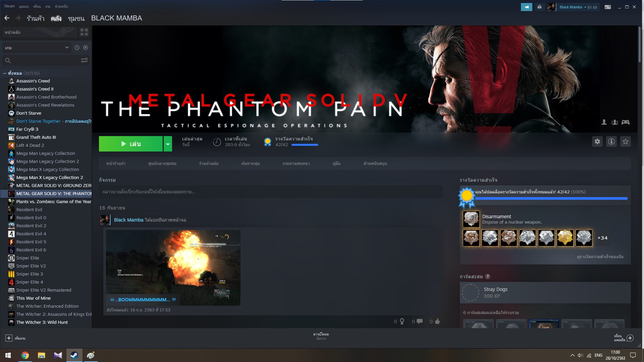This screenshot has width=644, height=362.
Task: Open the game discussions link
Action: pos(296,164)
